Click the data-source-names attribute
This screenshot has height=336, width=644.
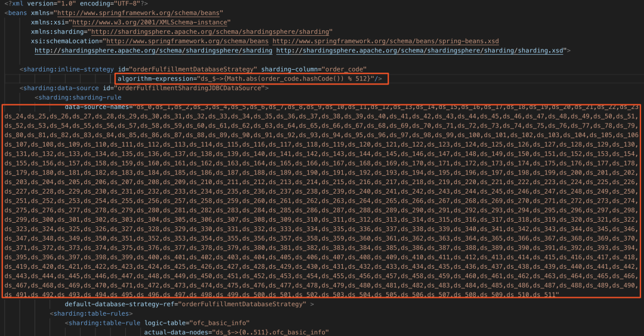click(x=98, y=107)
